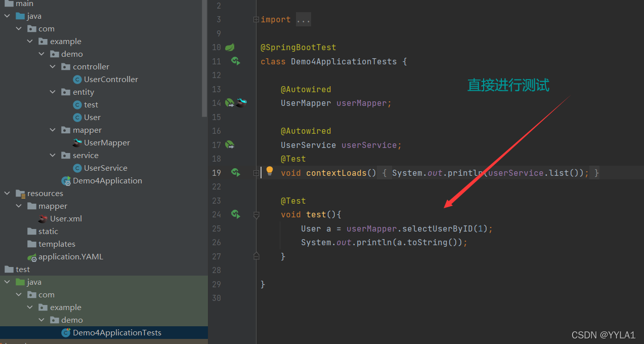The width and height of the screenshot is (644, 344).
Task: Click the static folder icon
Action: (x=32, y=232)
